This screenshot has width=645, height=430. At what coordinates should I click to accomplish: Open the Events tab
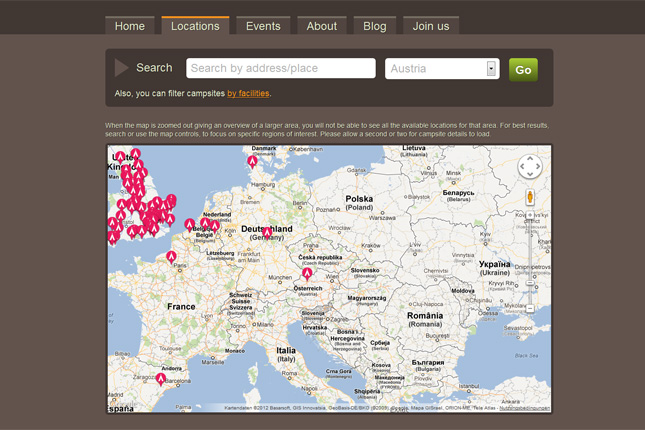(263, 26)
